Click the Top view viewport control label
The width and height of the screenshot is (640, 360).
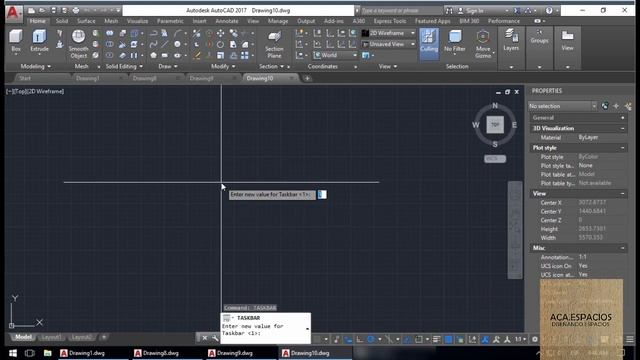click(20, 91)
